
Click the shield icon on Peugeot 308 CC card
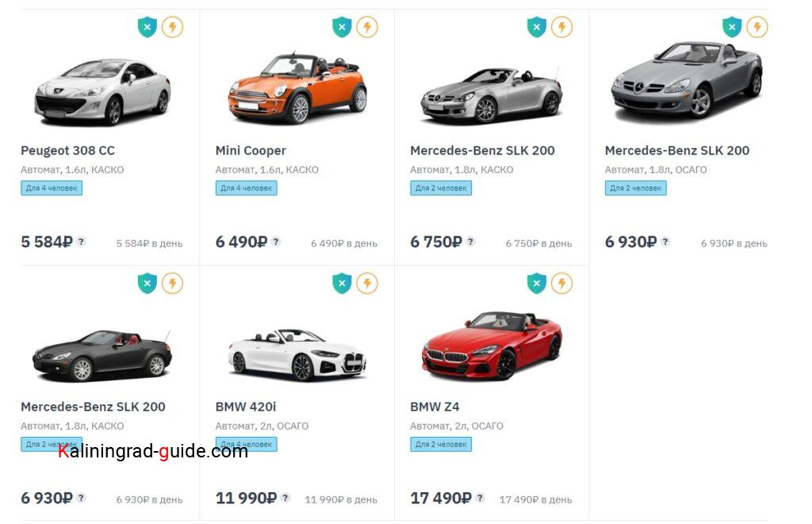pos(147,28)
